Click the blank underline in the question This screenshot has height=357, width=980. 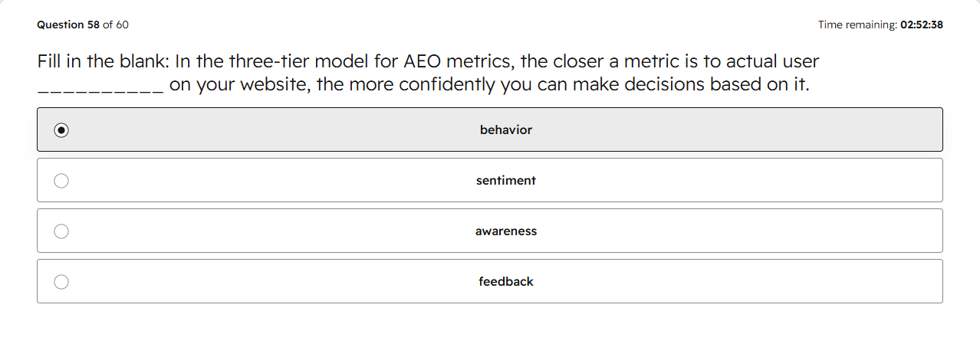[x=100, y=90]
